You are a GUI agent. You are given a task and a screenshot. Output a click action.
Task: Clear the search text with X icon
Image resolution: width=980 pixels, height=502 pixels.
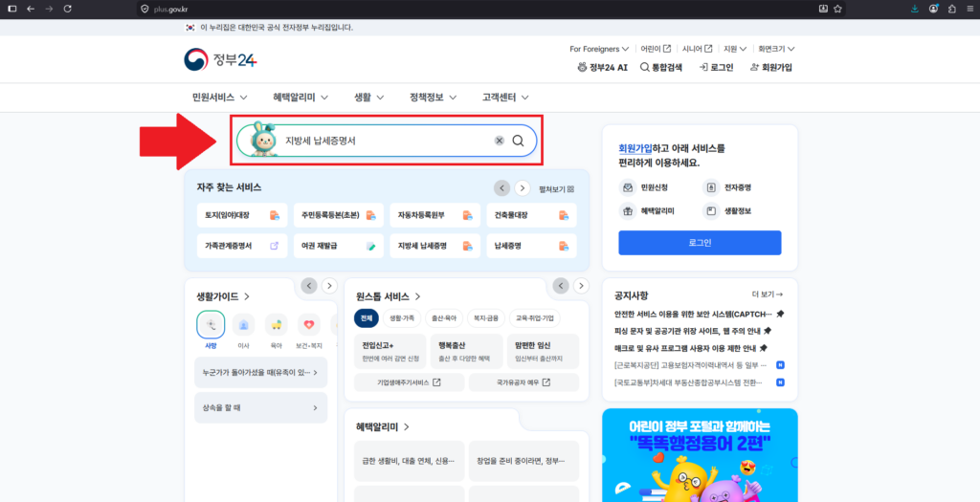pyautogui.click(x=500, y=141)
